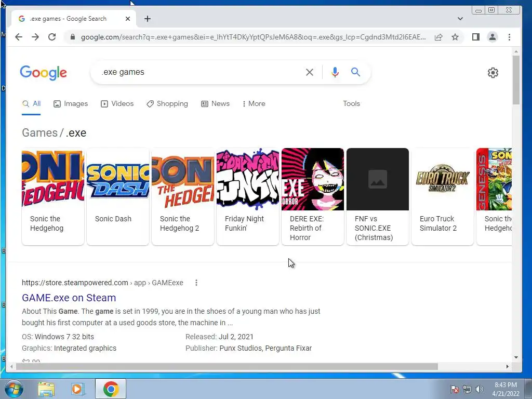
Task: Open the search Tools options
Action: coord(351,104)
